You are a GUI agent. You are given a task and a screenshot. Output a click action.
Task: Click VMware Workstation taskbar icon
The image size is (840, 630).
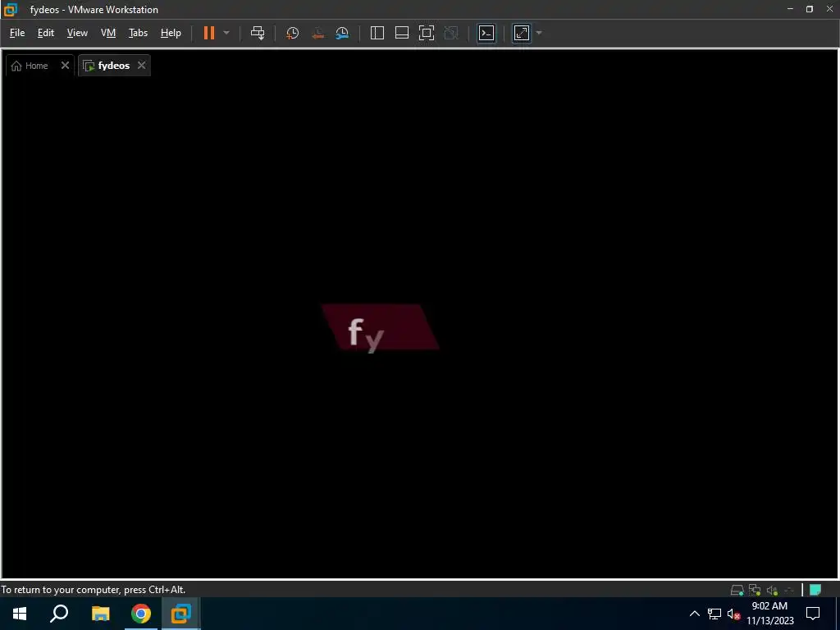click(x=181, y=614)
